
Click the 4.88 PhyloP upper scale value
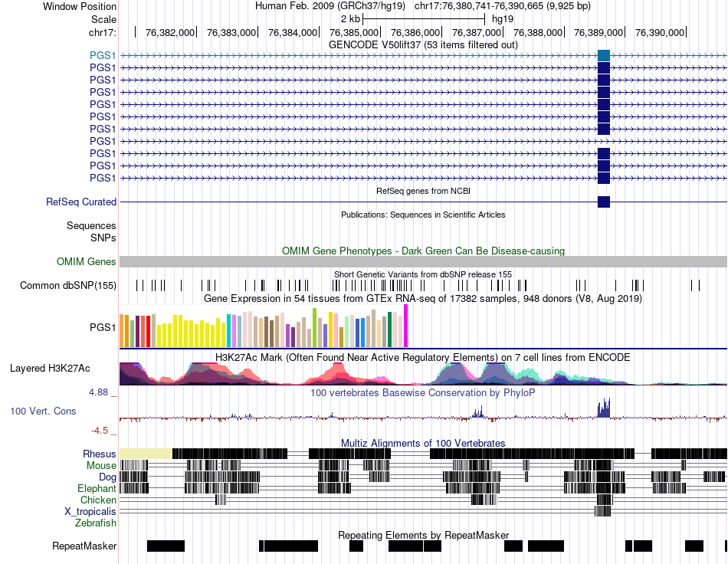click(x=98, y=392)
